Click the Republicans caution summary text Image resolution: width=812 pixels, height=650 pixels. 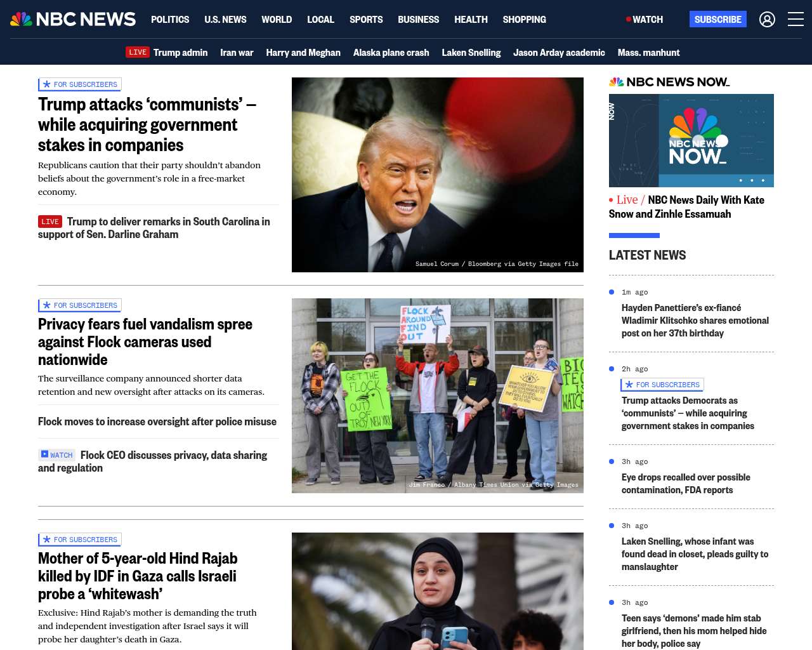149,178
